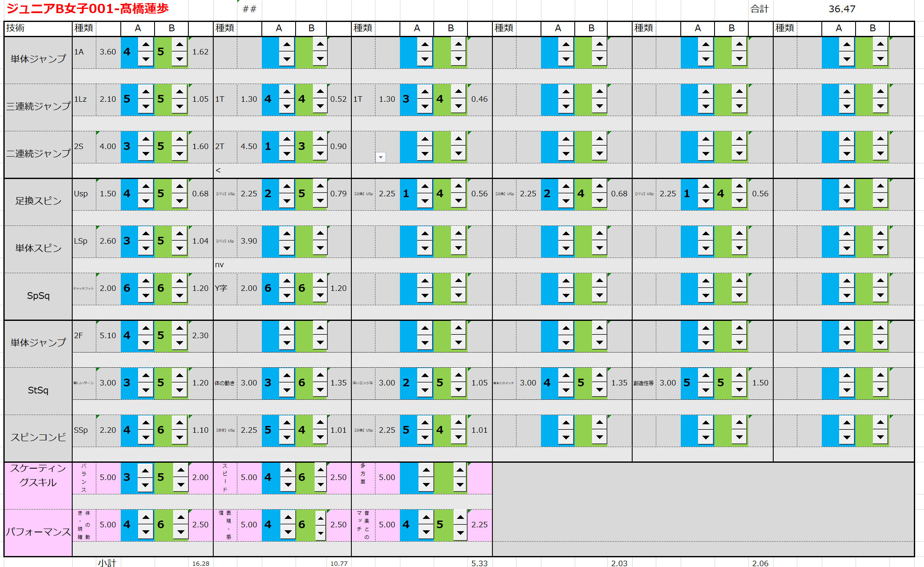The image size is (924, 567).
Task: Lower judge A score for SSp spin
Action: pyautogui.click(x=146, y=437)
